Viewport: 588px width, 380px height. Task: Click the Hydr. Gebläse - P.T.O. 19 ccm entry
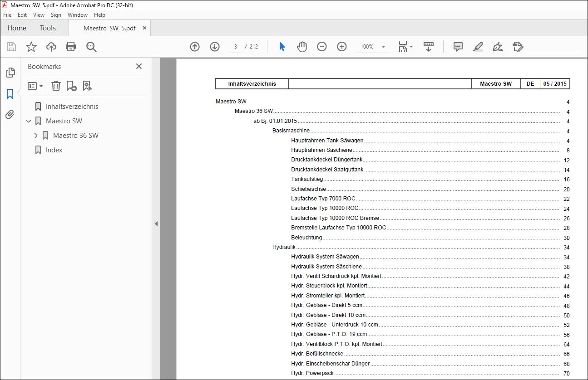point(329,334)
